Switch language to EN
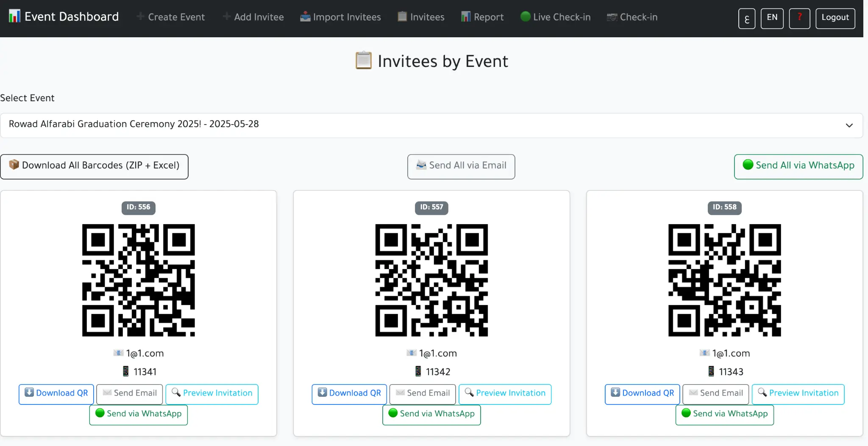868x446 pixels. pyautogui.click(x=772, y=18)
